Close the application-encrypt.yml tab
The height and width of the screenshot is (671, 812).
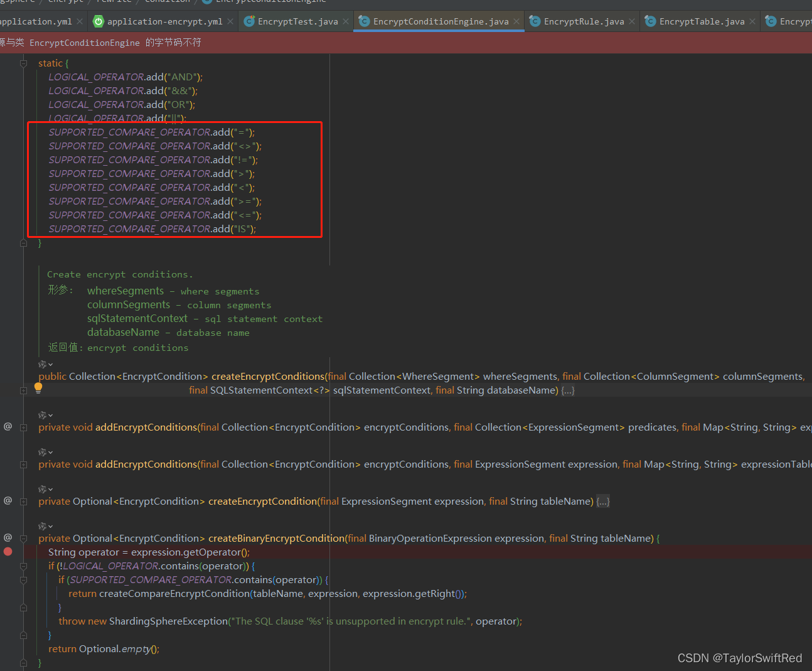pos(230,21)
